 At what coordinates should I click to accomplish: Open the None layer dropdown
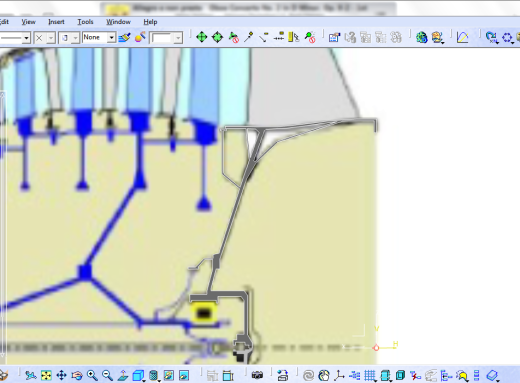pos(99,37)
